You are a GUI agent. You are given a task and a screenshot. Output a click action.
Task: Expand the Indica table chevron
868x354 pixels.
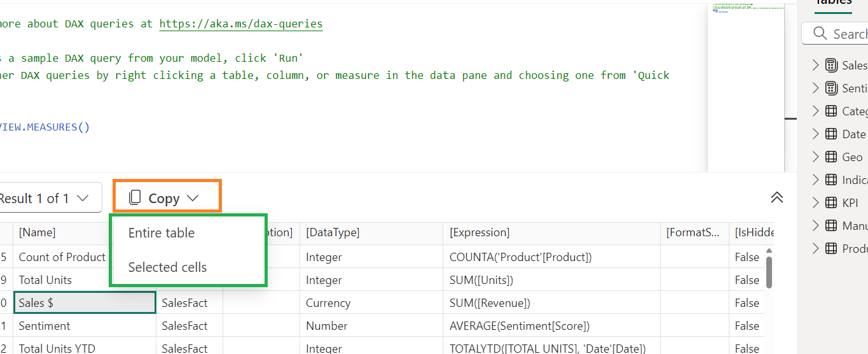point(816,180)
